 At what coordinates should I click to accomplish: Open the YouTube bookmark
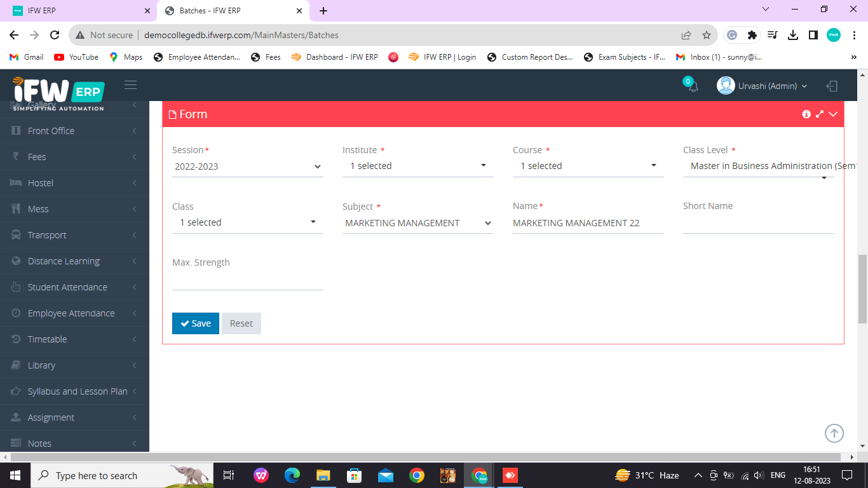[x=76, y=57]
